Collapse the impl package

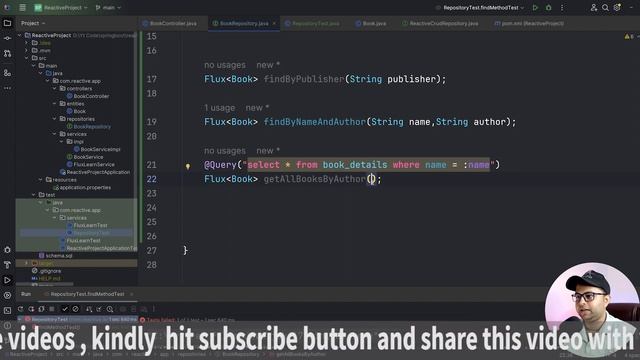pyautogui.click(x=62, y=142)
